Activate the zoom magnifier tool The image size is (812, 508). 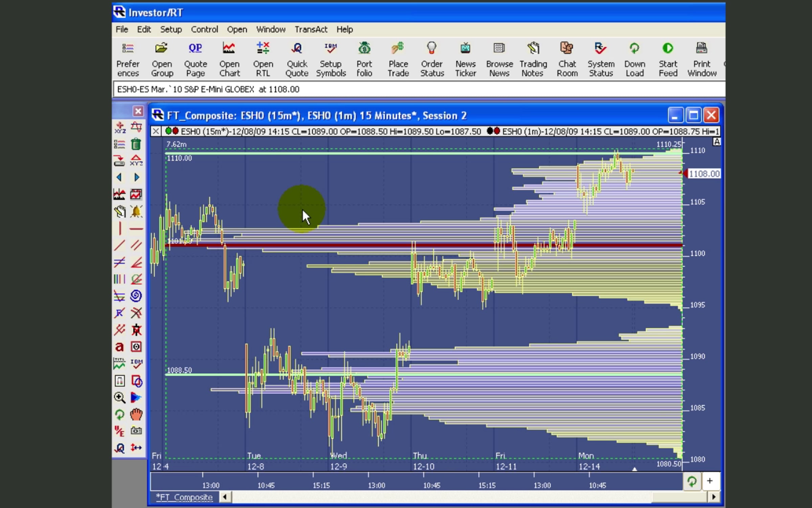[119, 397]
